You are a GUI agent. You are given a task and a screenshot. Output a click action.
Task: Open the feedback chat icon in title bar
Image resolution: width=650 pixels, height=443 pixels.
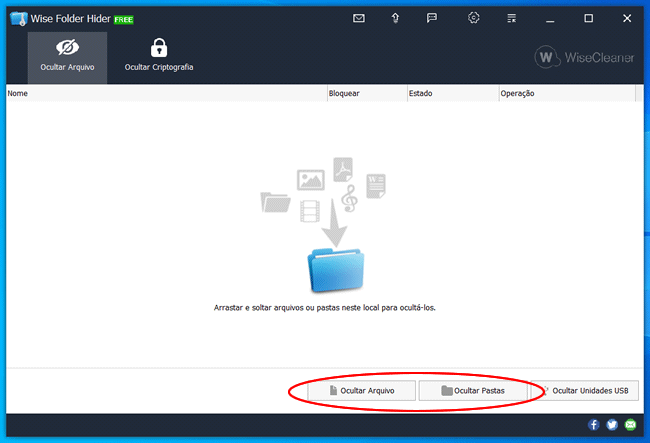pos(432,18)
